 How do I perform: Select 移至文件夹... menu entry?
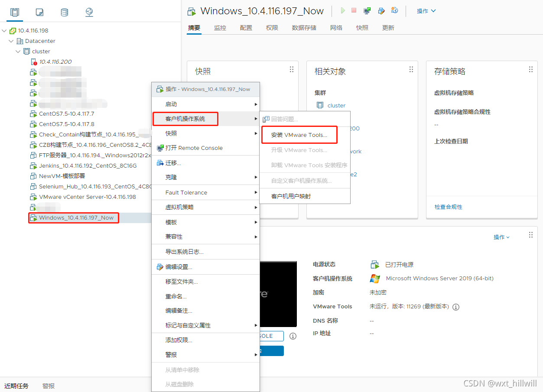coord(205,282)
